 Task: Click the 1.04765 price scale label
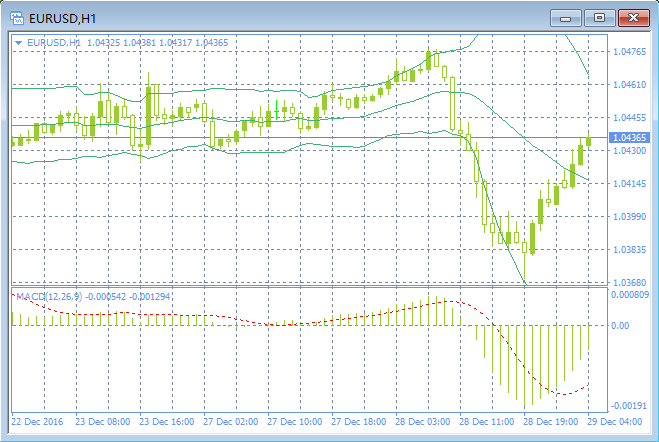629,52
